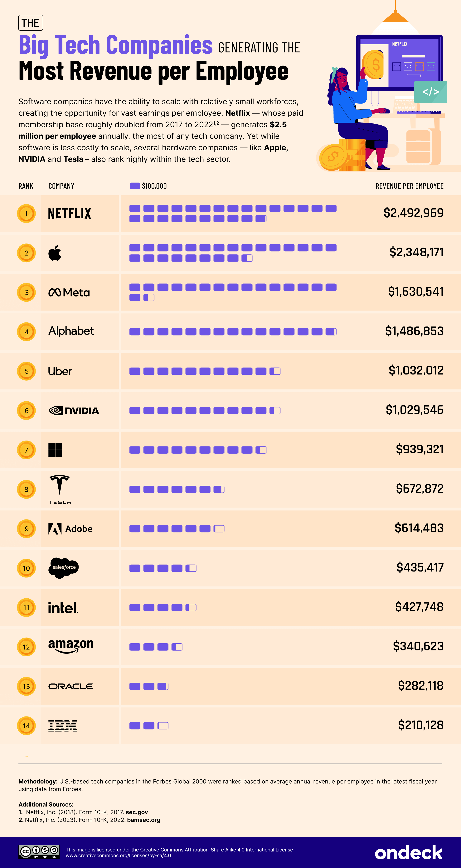Screen dimensions: 461x868
Task: Click the Apple logo icon
Action: click(x=55, y=253)
